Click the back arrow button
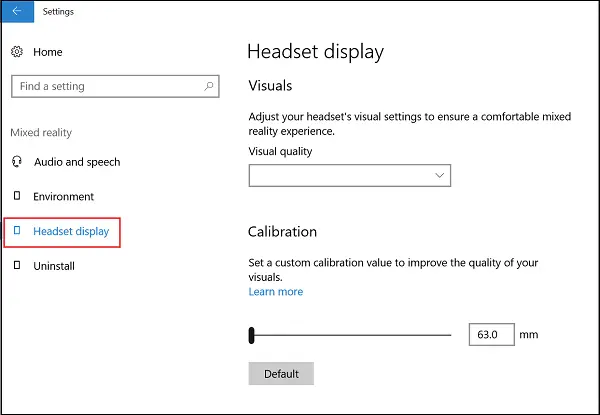This screenshot has height=415, width=600. click(x=17, y=11)
